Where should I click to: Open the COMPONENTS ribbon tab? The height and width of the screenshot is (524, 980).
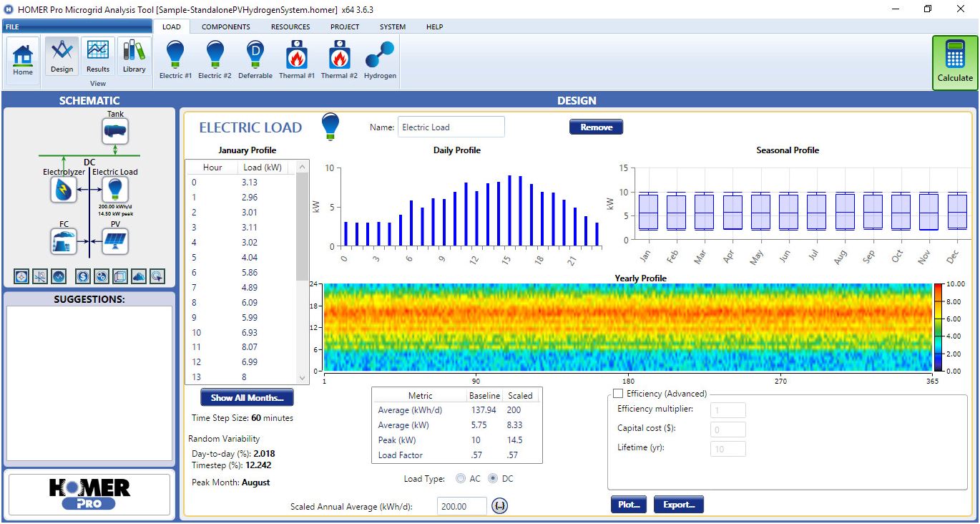point(225,26)
